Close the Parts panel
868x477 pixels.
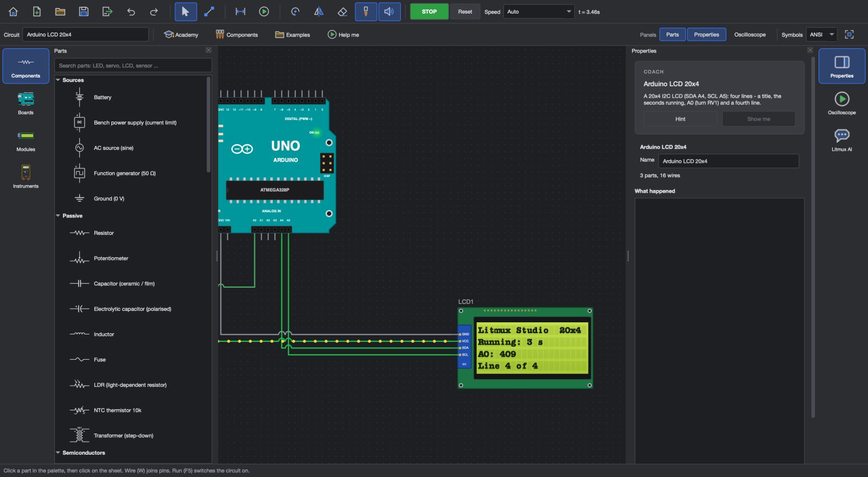[208, 50]
